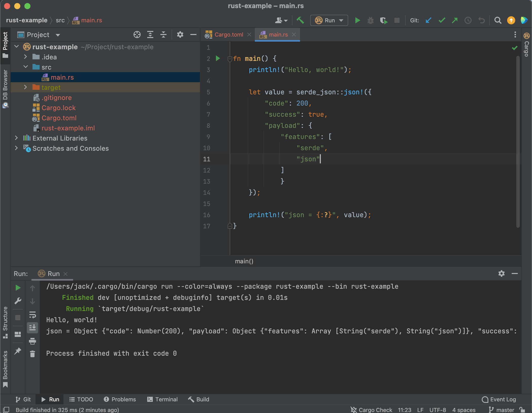532x413 pixels.
Task: Expand the target folder in tree
Action: (25, 87)
